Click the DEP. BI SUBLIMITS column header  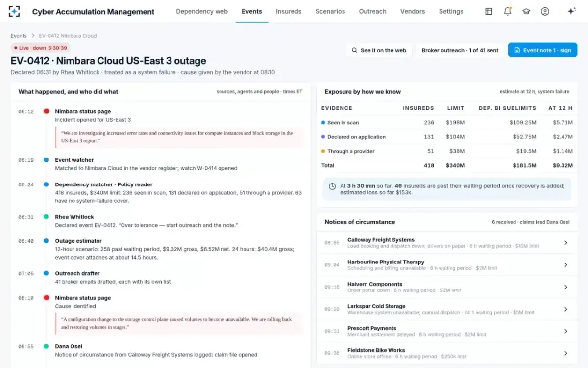507,108
